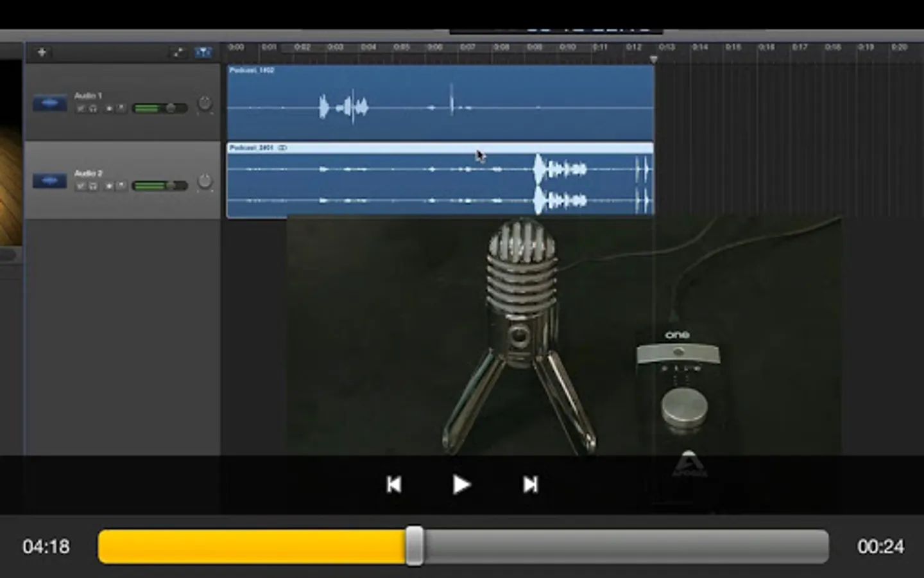The image size is (924, 578).
Task: Click the playhead marker on ruler
Action: click(653, 59)
